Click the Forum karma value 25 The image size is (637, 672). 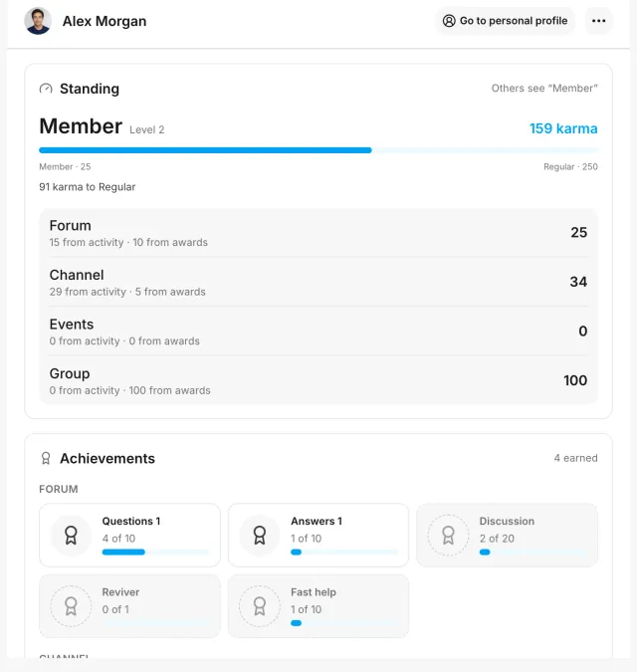coord(578,232)
